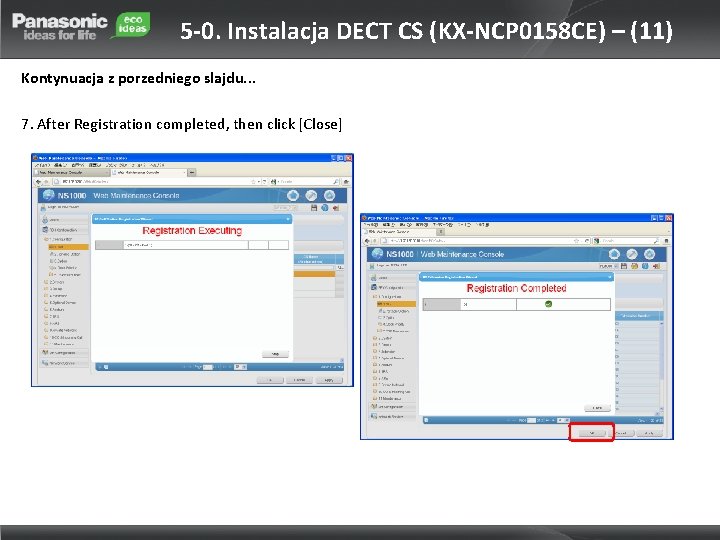The width and height of the screenshot is (720, 540).
Task: Click blue globe icon in Registration Completed window toolbar
Action: (645, 266)
